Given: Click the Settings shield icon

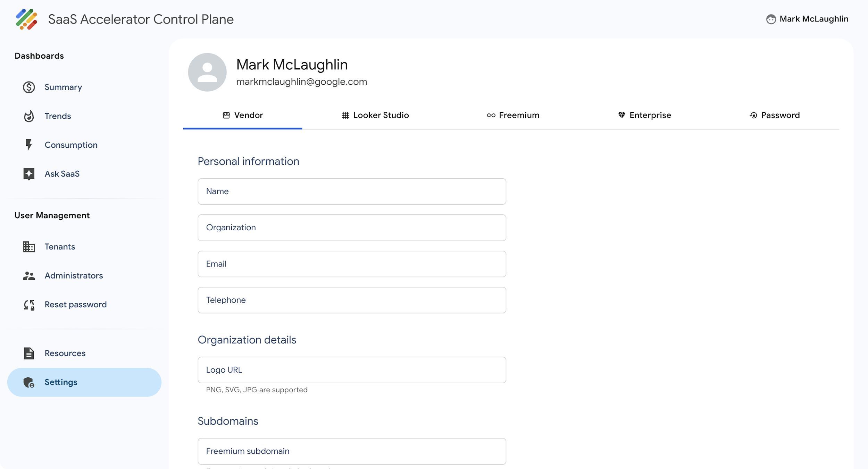Looking at the screenshot, I should click(x=28, y=382).
